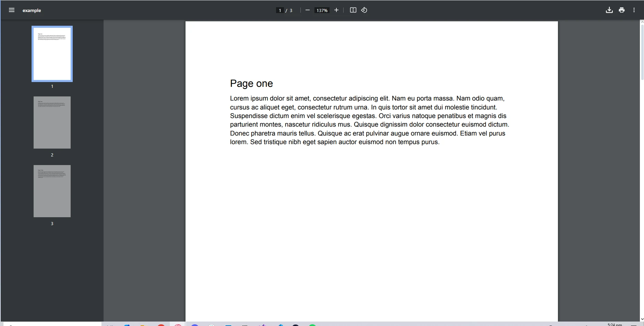The height and width of the screenshot is (326, 644).
Task: Click the text 'Lorem ipsum dolor sit amet'
Action: (270, 98)
